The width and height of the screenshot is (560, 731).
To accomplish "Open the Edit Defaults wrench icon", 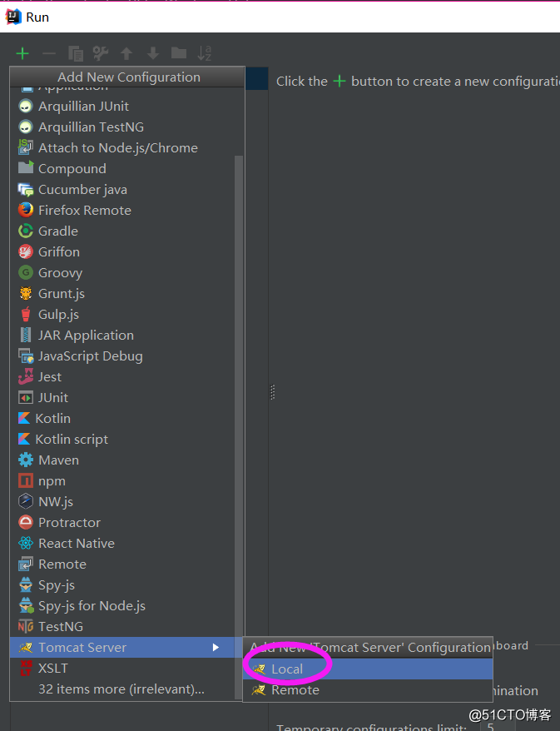I will pyautogui.click(x=101, y=53).
